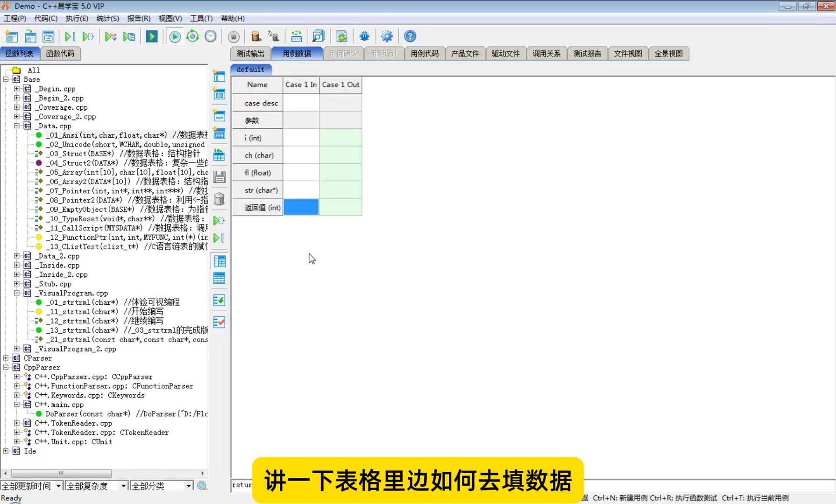Screen dimensions: 836x504
Task: Click the green branch execution toolbar icon
Action: click(111, 36)
